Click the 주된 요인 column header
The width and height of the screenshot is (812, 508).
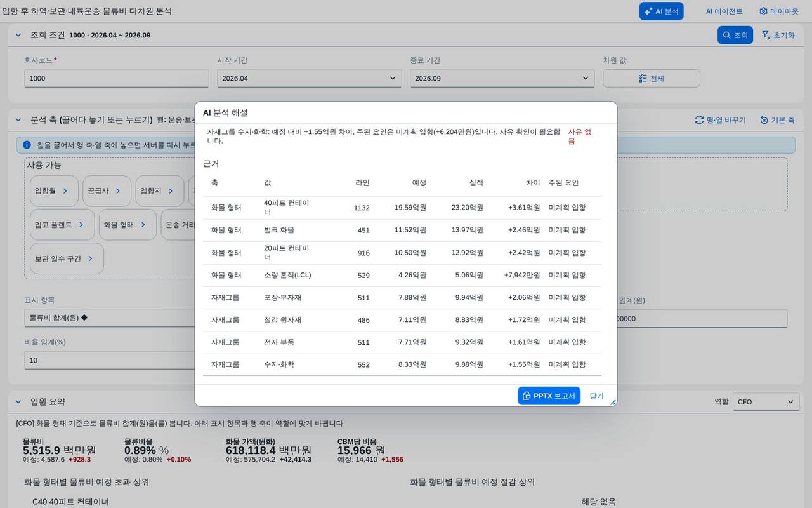tap(564, 182)
